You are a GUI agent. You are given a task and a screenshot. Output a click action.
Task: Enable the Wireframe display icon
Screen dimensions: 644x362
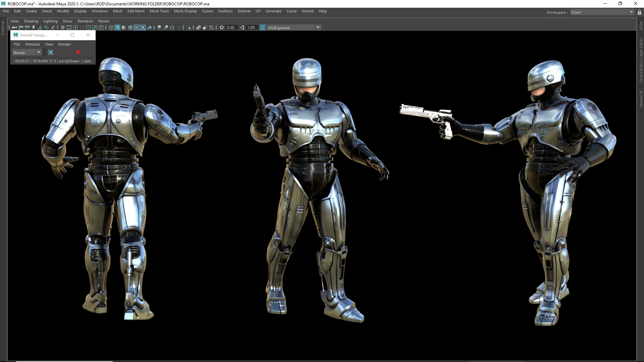point(111,27)
